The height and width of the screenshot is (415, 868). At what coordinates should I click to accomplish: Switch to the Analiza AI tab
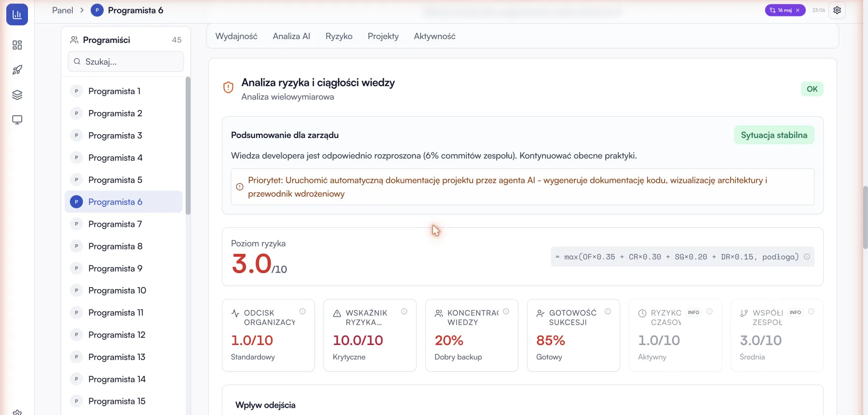291,36
